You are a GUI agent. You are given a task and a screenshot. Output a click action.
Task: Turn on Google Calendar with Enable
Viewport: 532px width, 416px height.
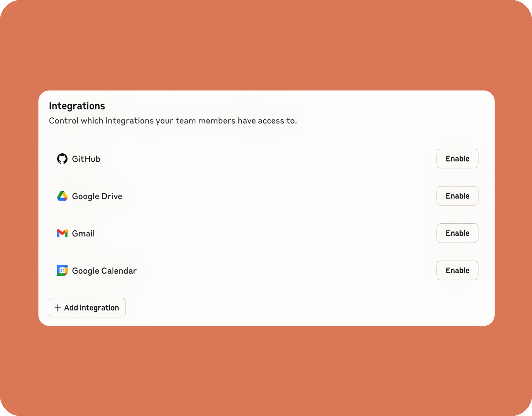pyautogui.click(x=457, y=270)
